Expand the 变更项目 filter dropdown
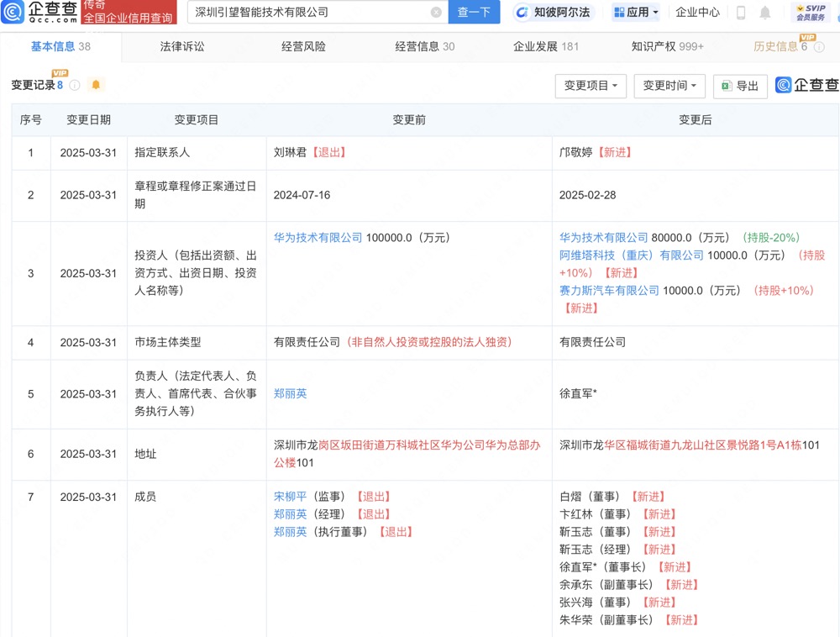 coord(591,86)
